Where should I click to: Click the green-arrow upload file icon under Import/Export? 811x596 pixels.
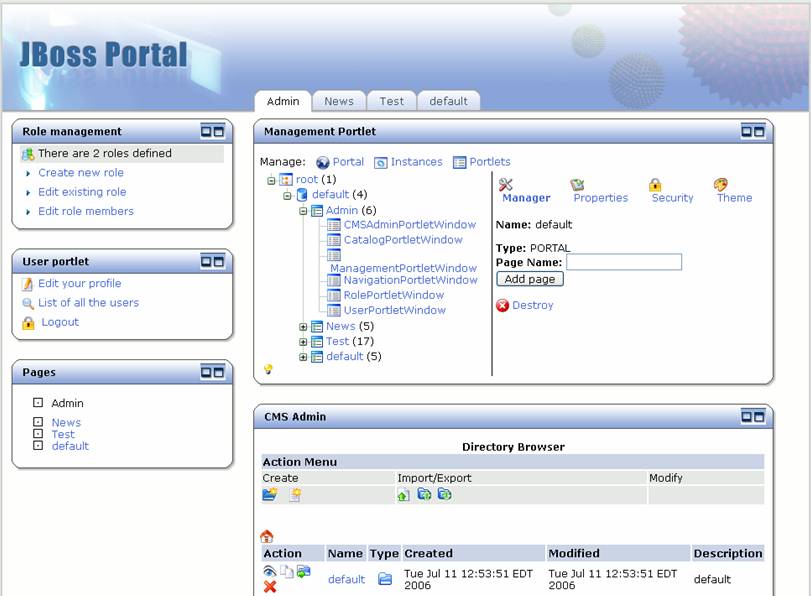click(403, 495)
